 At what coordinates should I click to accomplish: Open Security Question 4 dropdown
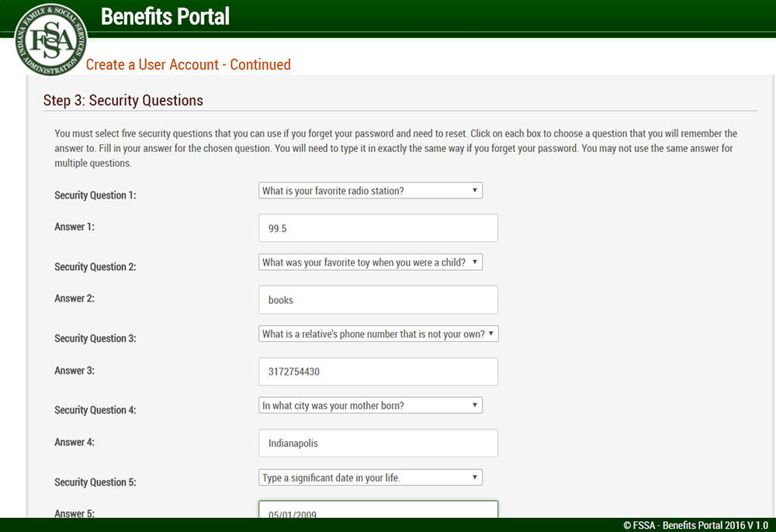[370, 406]
